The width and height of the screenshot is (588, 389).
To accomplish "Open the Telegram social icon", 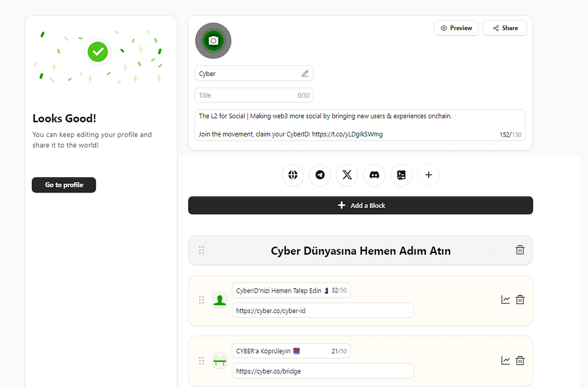I will click(x=320, y=175).
